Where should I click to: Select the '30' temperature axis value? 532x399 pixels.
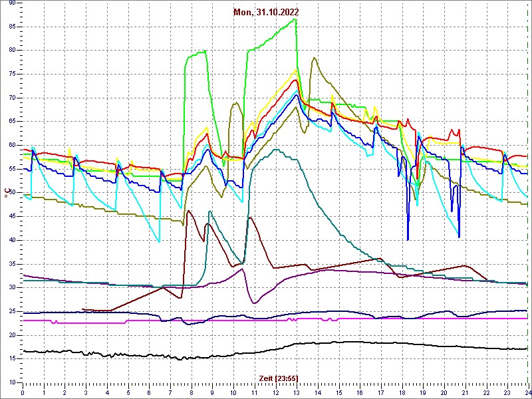click(x=12, y=288)
